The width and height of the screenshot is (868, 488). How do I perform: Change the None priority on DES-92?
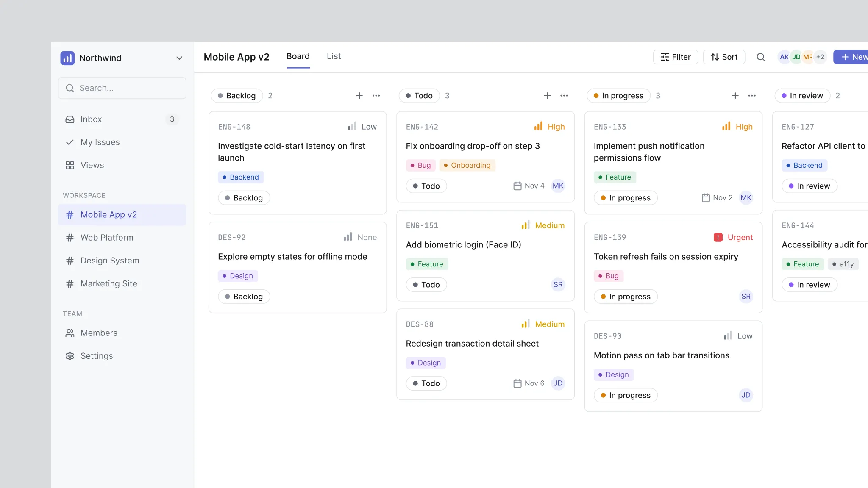coord(360,237)
